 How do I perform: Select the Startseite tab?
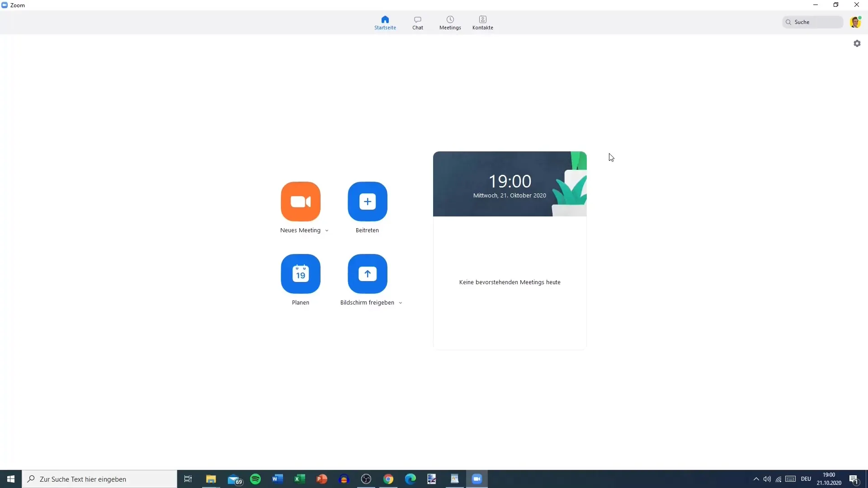click(x=385, y=22)
